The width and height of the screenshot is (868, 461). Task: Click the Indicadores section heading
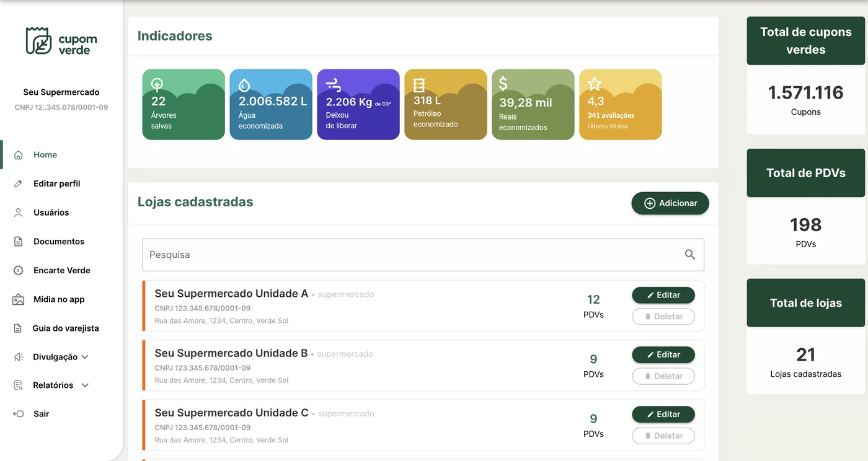(x=175, y=36)
